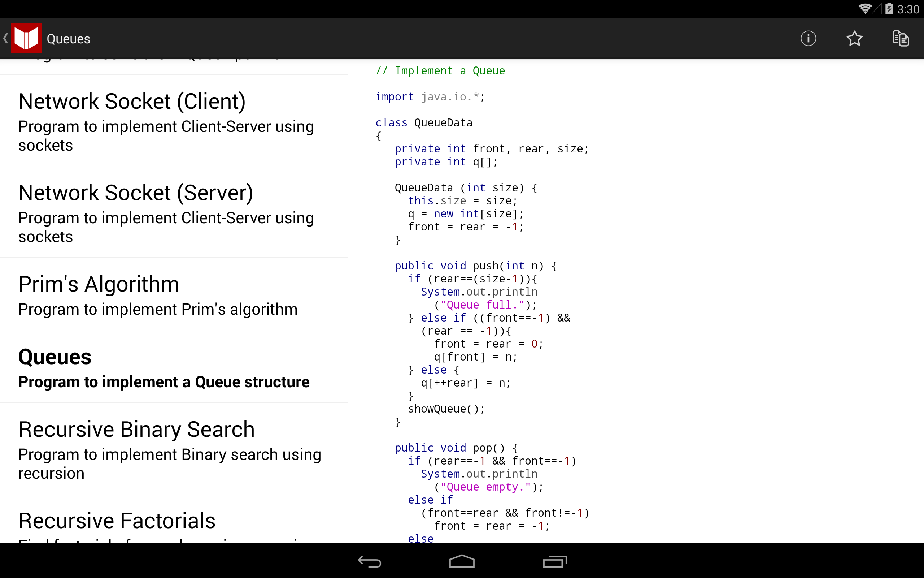Viewport: 924px width, 578px height.
Task: Open Recursive Factorials list entry
Action: tap(174, 519)
